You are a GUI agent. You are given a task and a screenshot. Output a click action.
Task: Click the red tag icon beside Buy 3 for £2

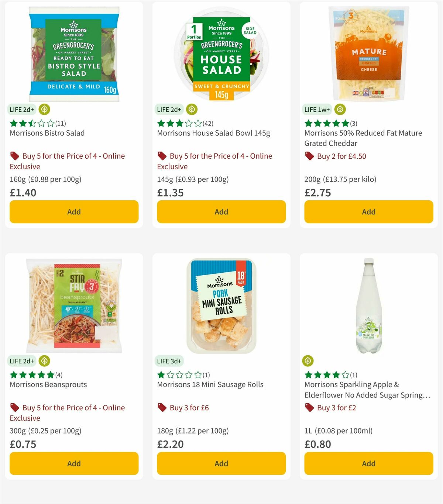tap(309, 407)
